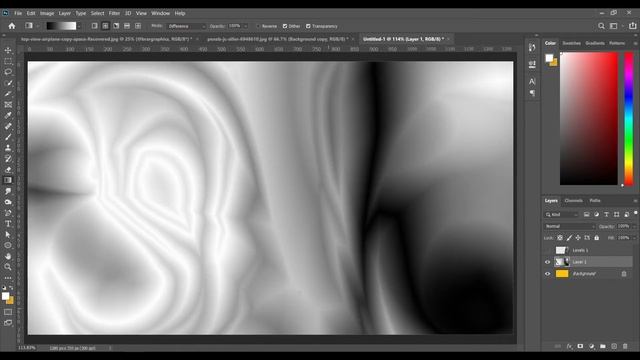
Task: Add layer mask from Layers panel footer
Action: click(x=580, y=346)
